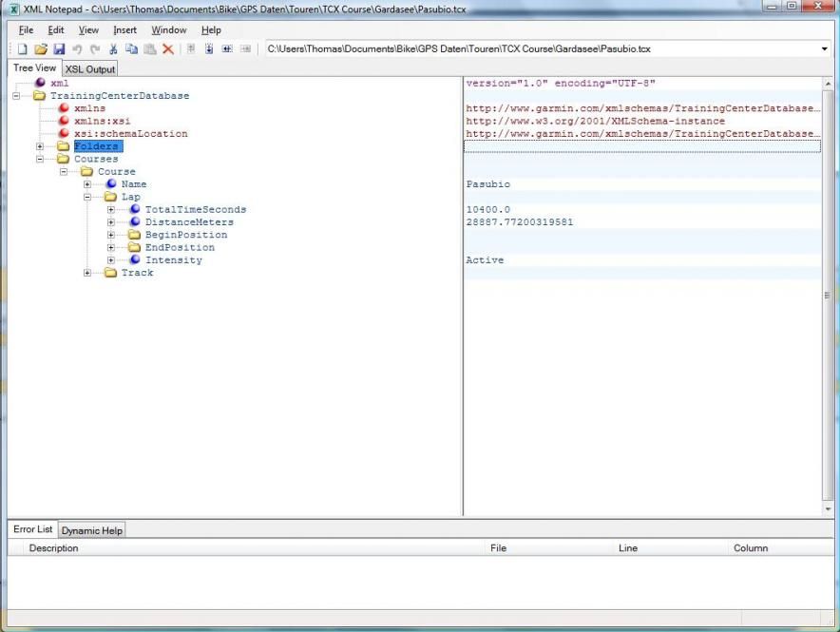This screenshot has width=840, height=632.
Task: Click the Open file folder icon
Action: (x=41, y=48)
